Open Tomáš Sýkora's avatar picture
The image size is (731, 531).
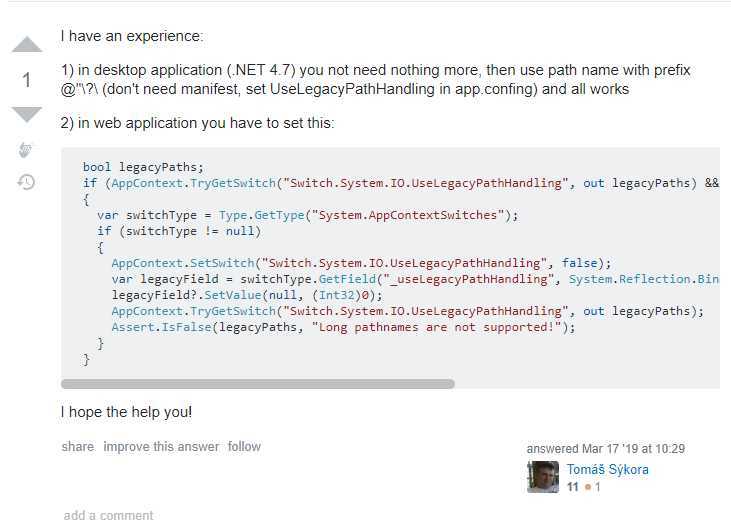coord(543,477)
